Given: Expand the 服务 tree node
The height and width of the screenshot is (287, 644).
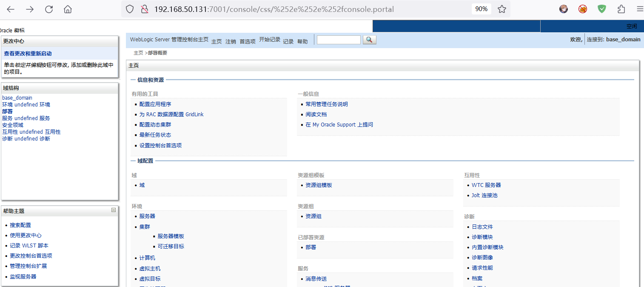Looking at the screenshot, I should [26, 118].
